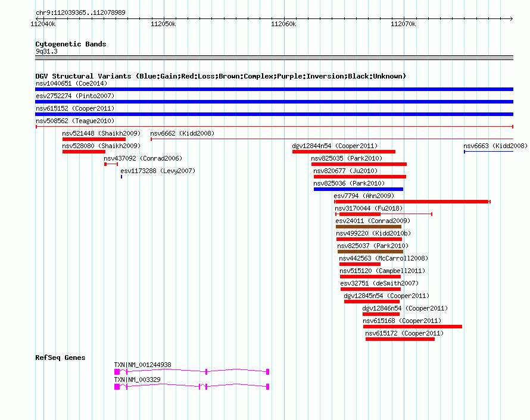Select the nsv820677 (Ju2010) red bar
The height and width of the screenshot is (420, 530).
pos(360,177)
